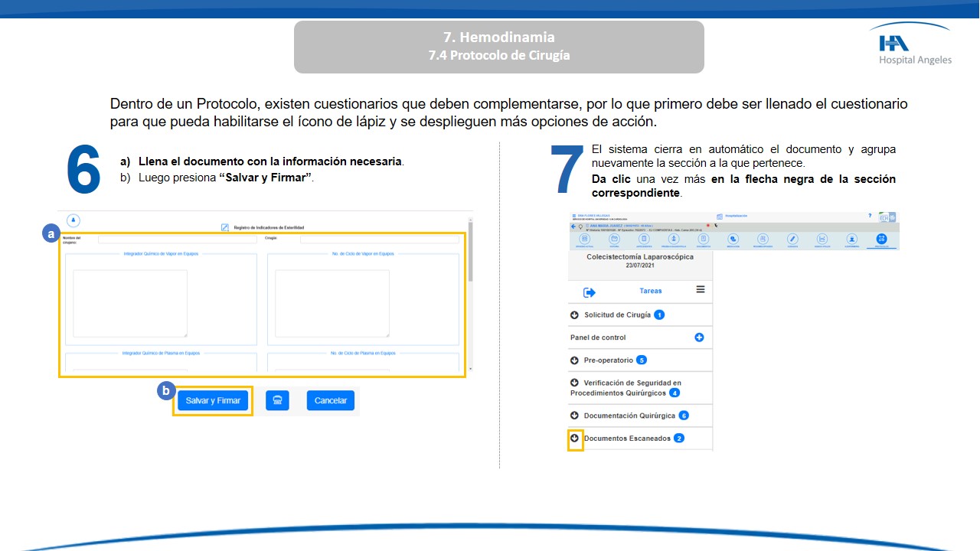
Task: Click the edit pencil icon beside Registro de Indicadores
Action: [x=225, y=227]
